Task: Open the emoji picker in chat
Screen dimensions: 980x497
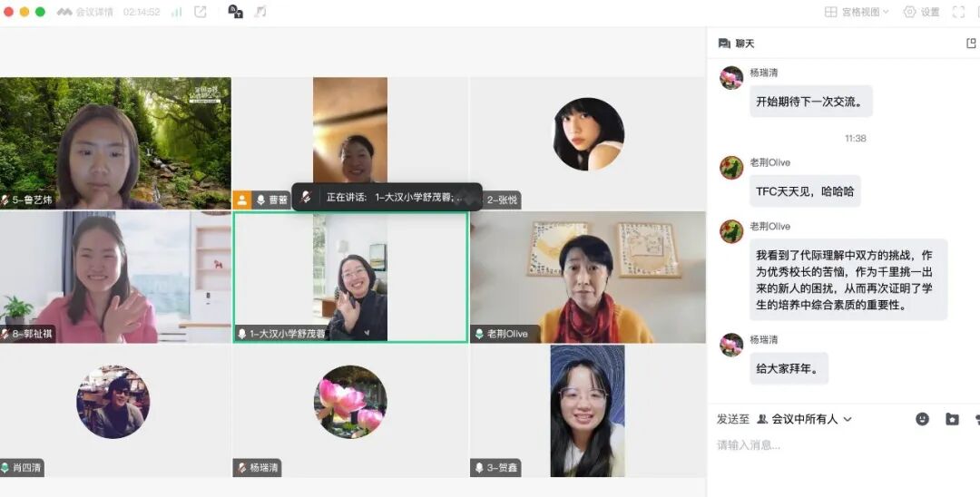Action: [x=923, y=419]
